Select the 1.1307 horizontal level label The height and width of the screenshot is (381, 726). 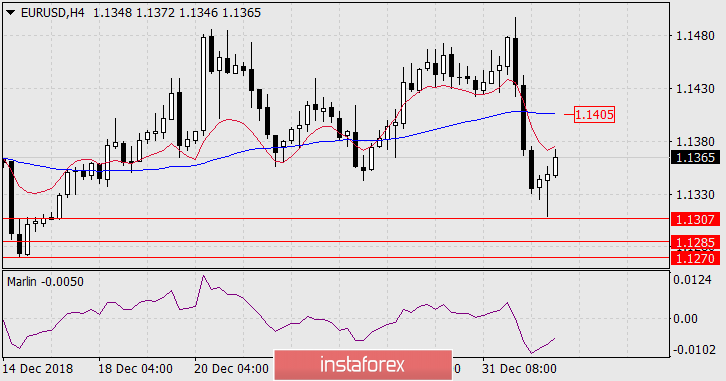[695, 219]
